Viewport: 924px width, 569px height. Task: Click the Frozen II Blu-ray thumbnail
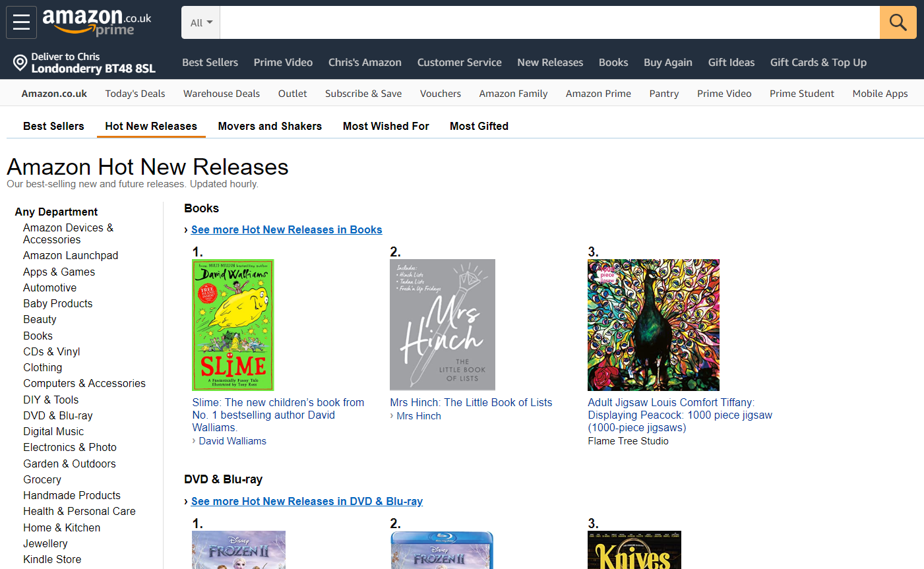click(x=442, y=550)
